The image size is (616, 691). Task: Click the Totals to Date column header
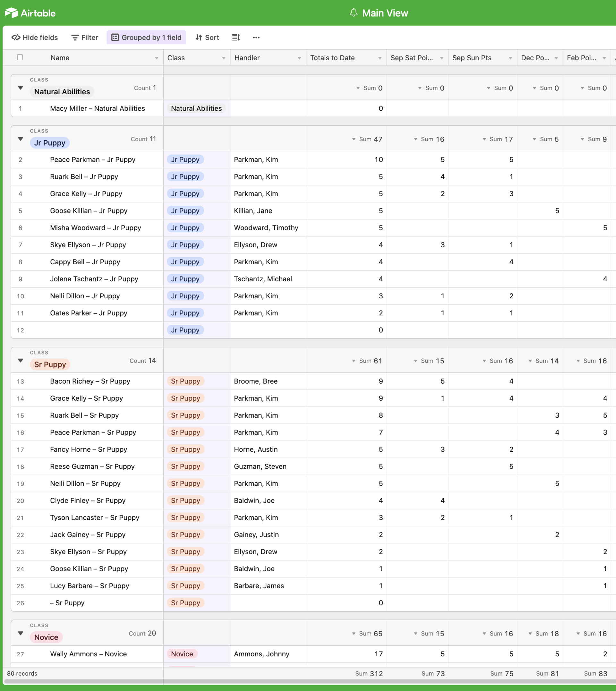[346, 58]
